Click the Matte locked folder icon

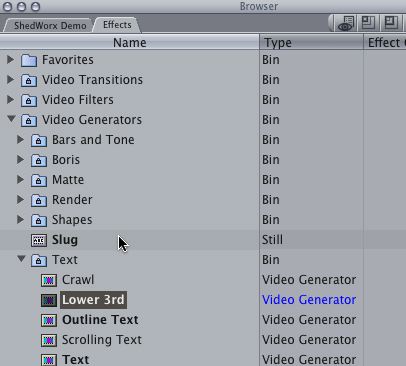[39, 180]
